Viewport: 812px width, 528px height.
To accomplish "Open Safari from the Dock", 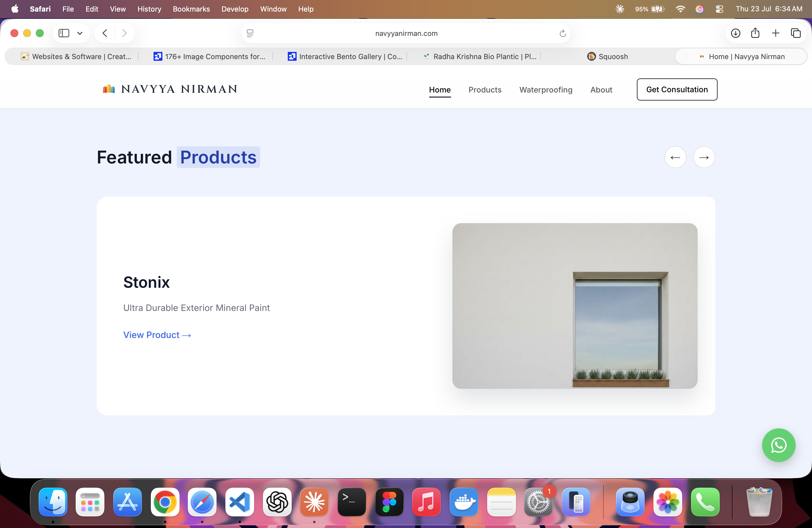I will click(x=202, y=502).
